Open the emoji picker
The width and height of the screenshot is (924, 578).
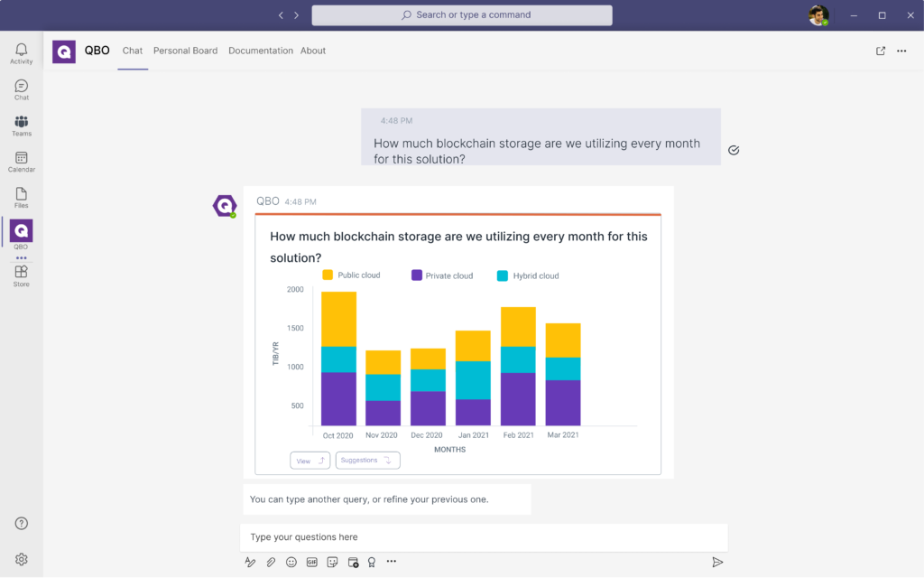tap(291, 562)
